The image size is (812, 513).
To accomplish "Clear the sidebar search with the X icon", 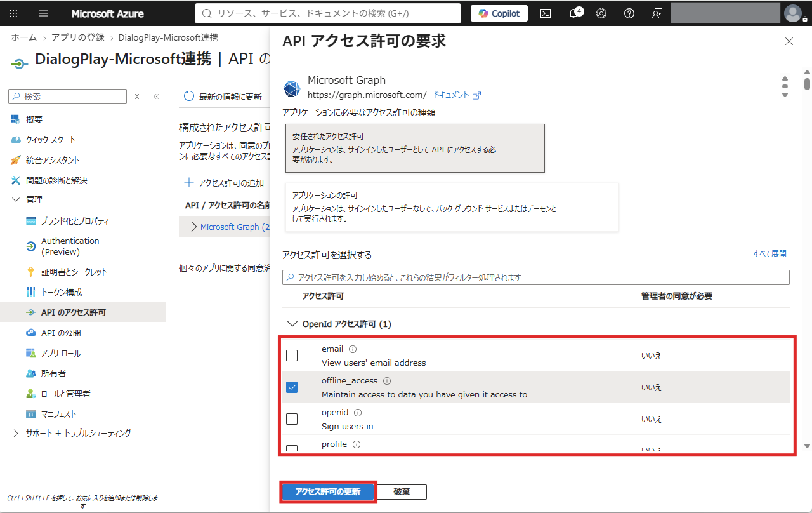I will 137,97.
